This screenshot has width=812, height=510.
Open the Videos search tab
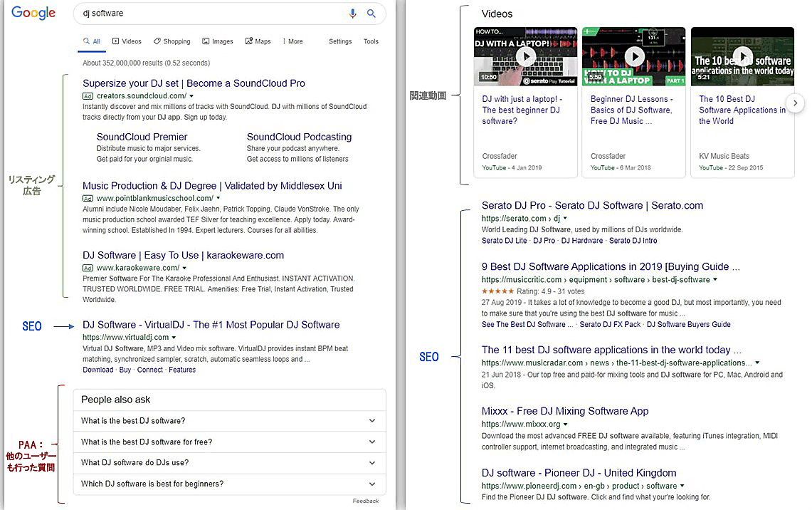[127, 41]
